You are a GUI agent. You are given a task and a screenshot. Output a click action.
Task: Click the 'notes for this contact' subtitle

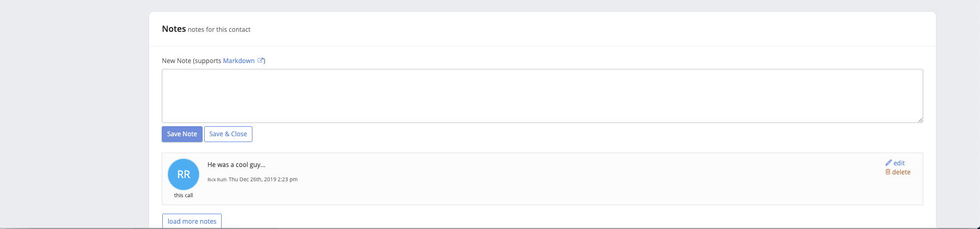point(219,30)
